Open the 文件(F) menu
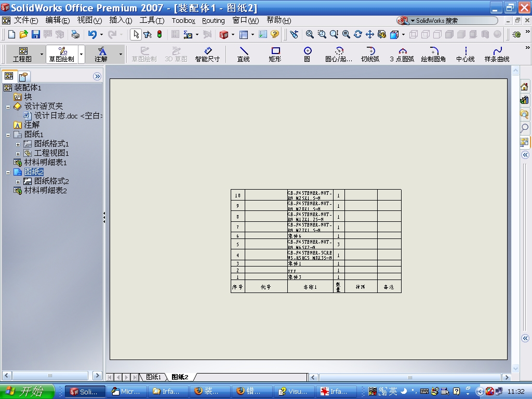Image resolution: width=532 pixels, height=399 pixels. (26, 20)
